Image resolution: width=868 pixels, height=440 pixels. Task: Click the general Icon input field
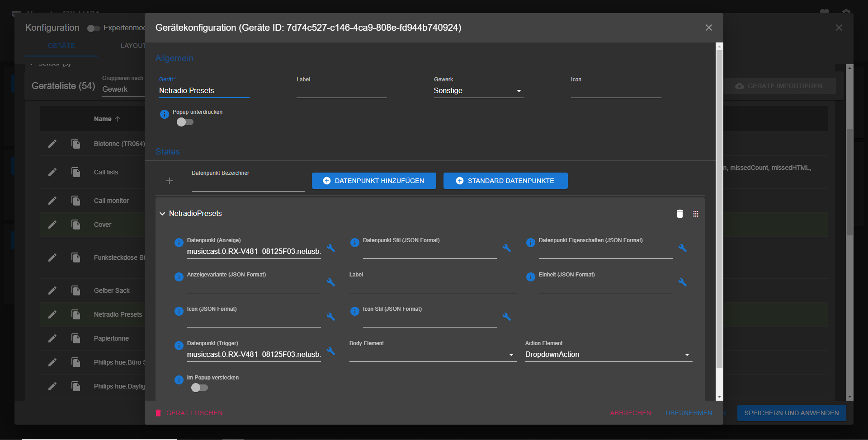[616, 90]
